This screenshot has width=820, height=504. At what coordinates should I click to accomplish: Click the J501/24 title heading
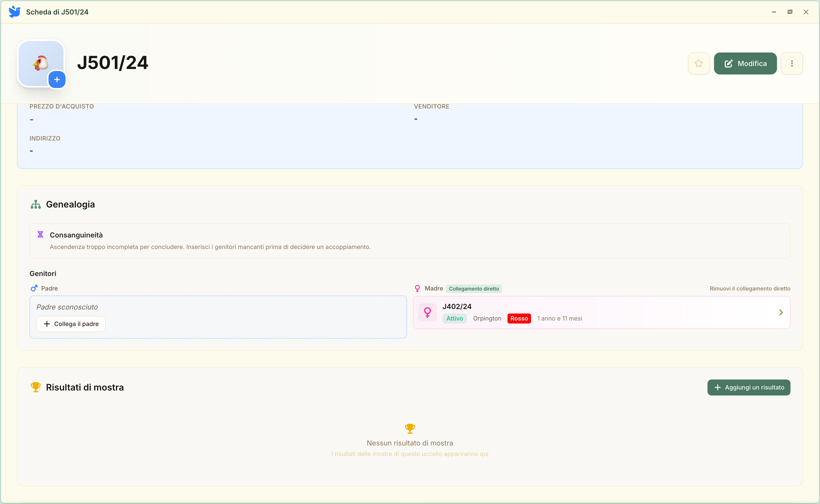click(x=113, y=63)
